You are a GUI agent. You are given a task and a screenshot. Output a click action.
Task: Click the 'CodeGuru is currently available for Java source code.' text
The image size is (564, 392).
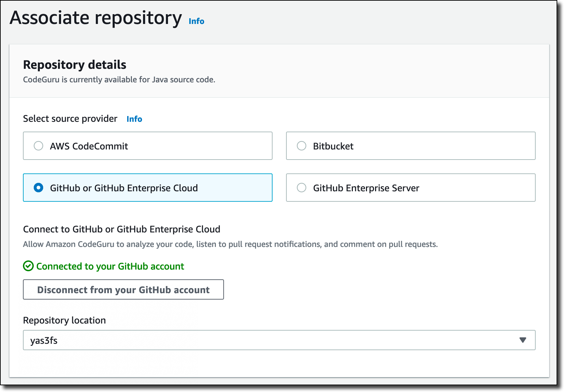119,80
